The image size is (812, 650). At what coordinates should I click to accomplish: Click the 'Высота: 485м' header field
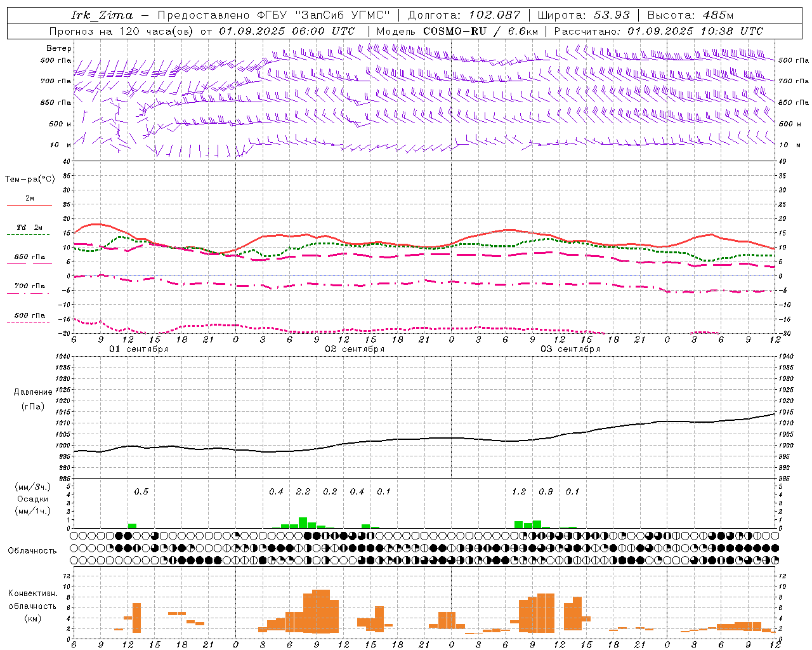pyautogui.click(x=691, y=15)
